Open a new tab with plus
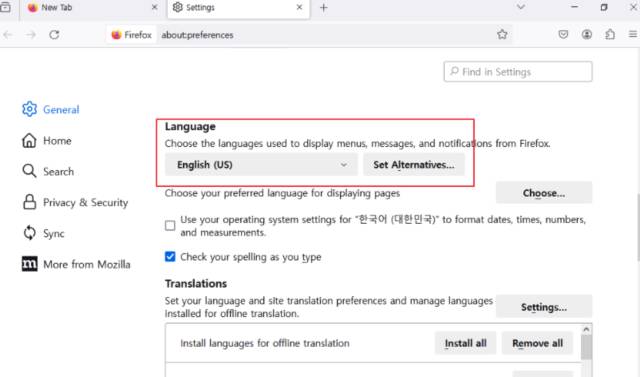 click(324, 7)
